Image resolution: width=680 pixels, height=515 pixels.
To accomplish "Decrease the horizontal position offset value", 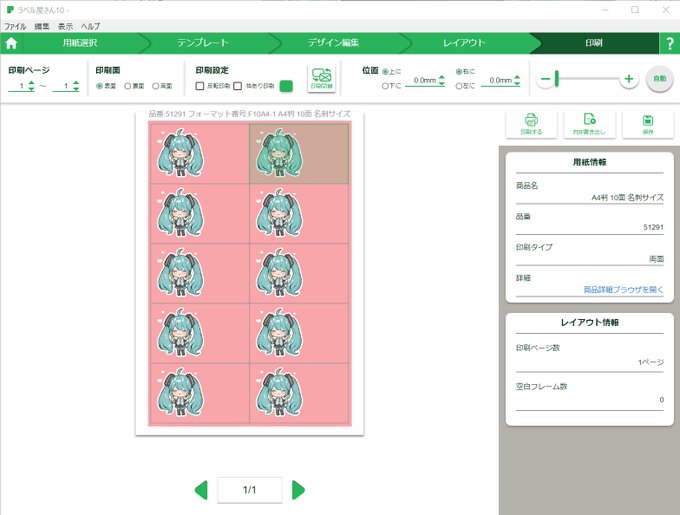I will 517,83.
